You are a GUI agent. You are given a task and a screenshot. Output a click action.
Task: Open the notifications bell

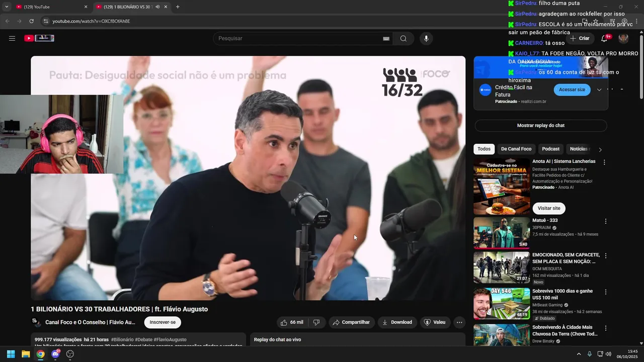[605, 38]
